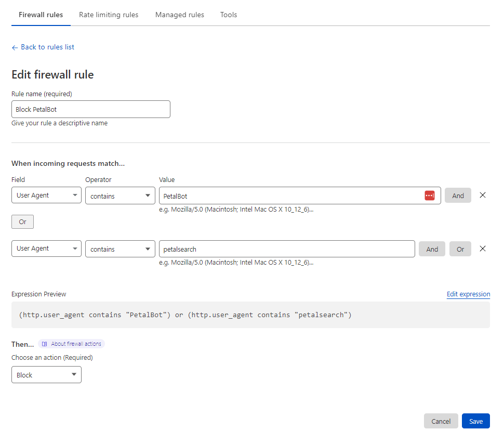Open the first contains operator dropdown
Viewport: 504px width, 430px height.
click(x=120, y=196)
